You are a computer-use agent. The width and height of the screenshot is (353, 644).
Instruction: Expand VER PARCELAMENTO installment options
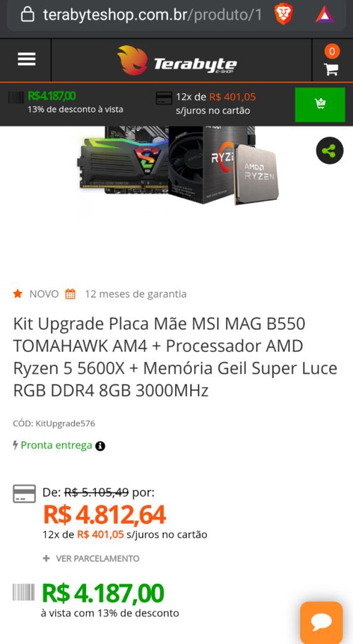coord(91,558)
